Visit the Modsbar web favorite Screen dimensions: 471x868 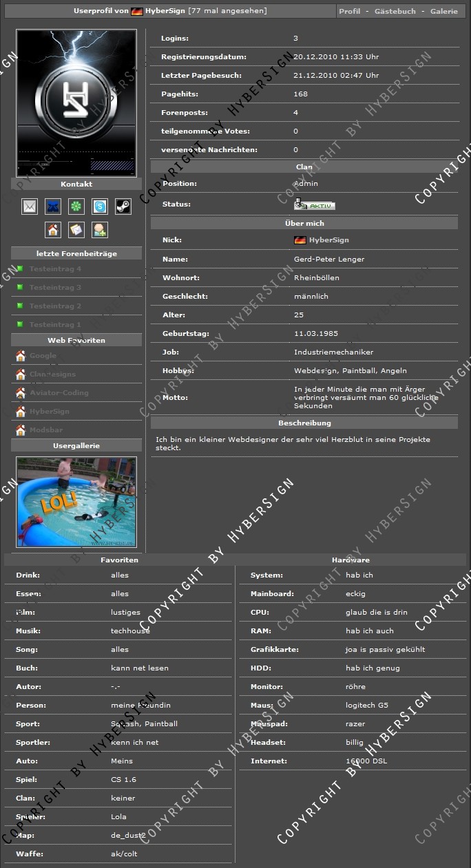[46, 430]
